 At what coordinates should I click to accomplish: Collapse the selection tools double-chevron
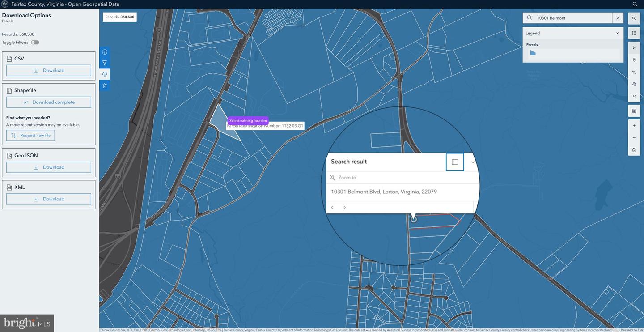pyautogui.click(x=634, y=96)
